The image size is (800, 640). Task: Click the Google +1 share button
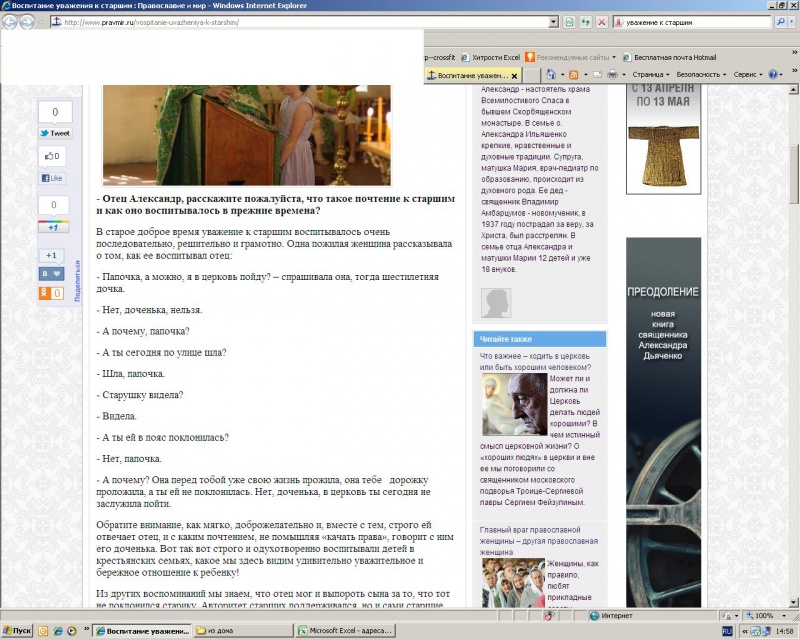53,227
